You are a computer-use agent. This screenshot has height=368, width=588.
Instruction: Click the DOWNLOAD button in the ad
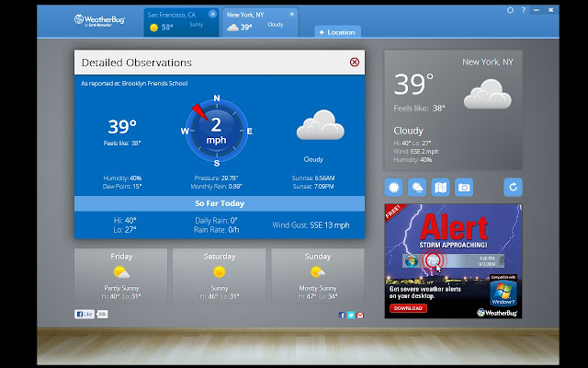408,308
